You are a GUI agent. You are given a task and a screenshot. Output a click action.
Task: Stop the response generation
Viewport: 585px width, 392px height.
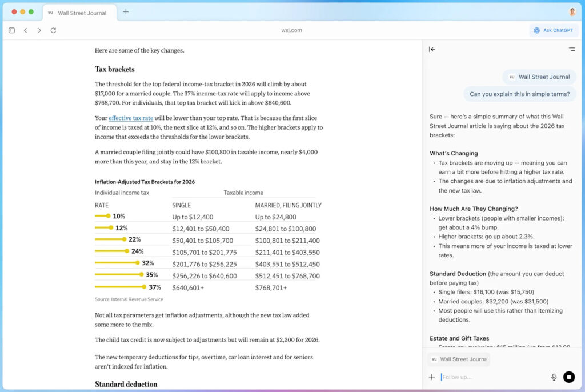tap(568, 377)
